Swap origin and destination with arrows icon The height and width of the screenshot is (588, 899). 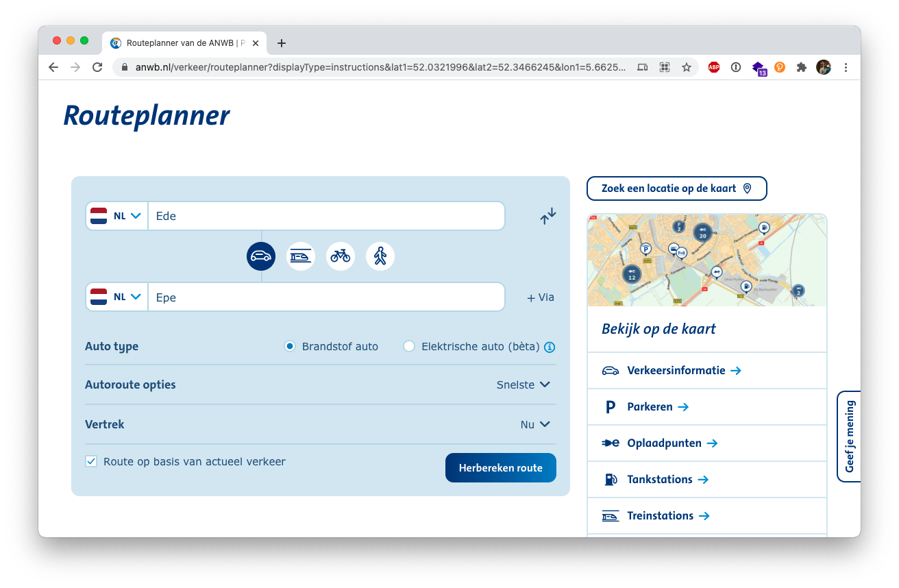click(547, 216)
